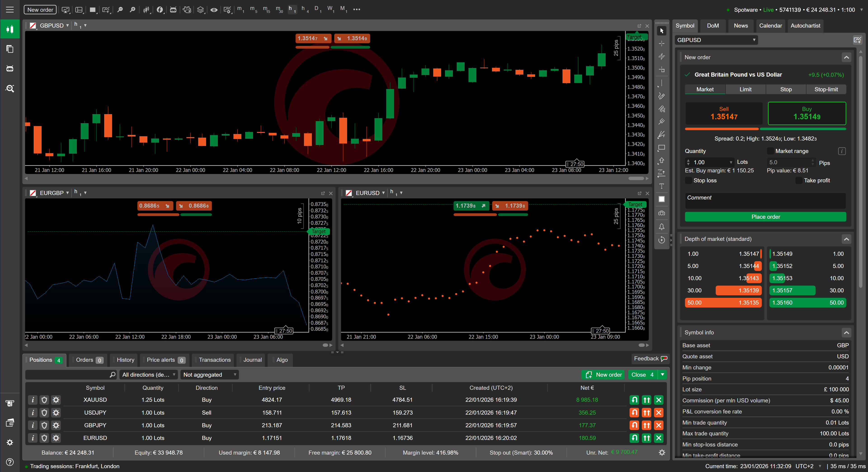Click the New order button above positions
868x472 pixels.
coord(603,375)
